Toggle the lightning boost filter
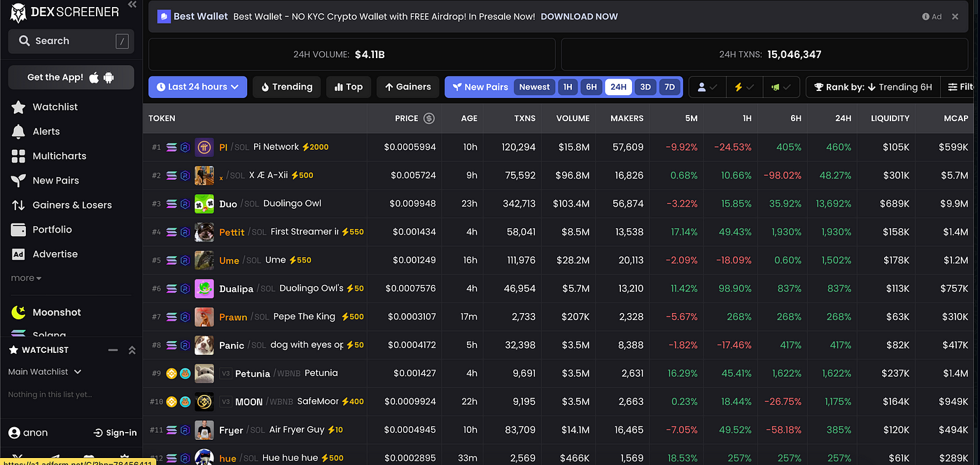980x465 pixels. [744, 87]
